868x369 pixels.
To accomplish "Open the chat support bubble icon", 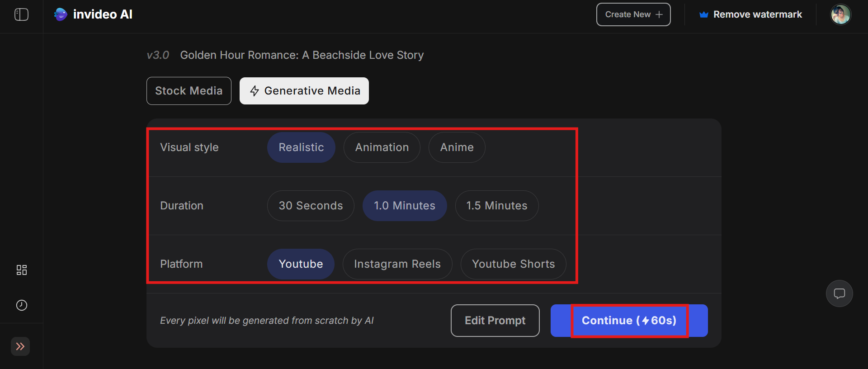I will pos(840,293).
